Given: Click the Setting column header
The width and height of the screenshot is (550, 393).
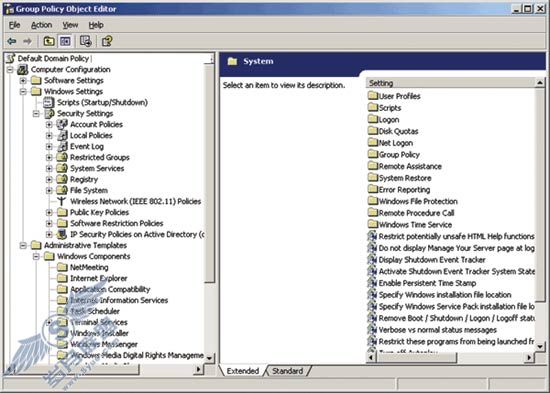Looking at the screenshot, I should click(x=451, y=83).
